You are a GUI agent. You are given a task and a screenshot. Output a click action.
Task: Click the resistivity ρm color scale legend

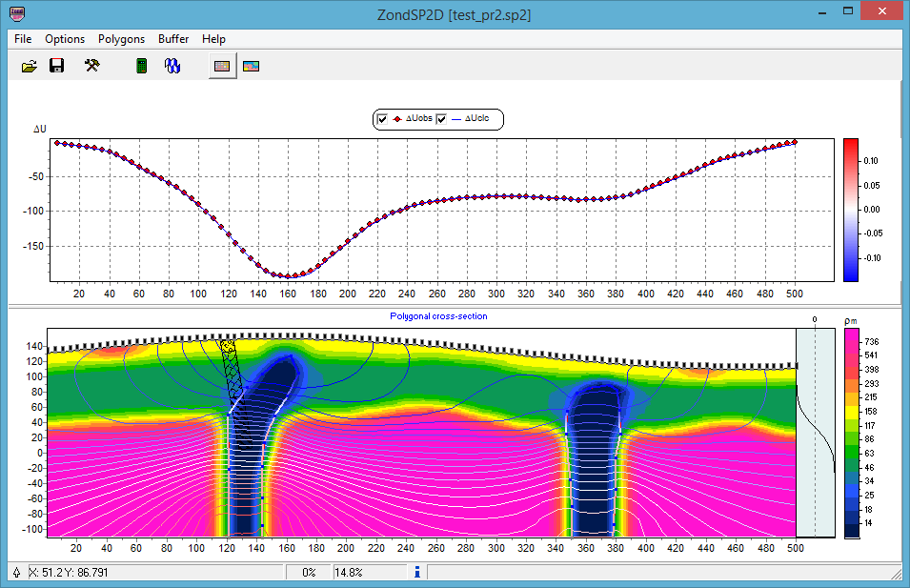851,433
